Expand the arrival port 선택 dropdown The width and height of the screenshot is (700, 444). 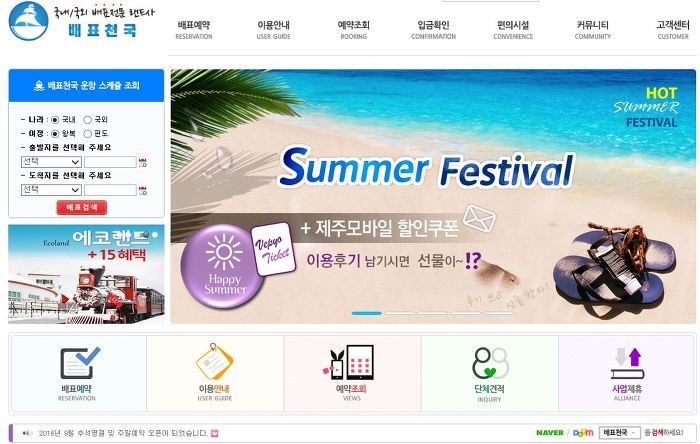(51, 190)
